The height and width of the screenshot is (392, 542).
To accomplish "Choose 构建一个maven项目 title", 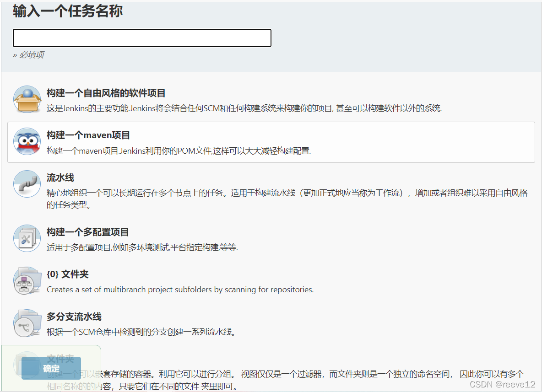I will (88, 135).
